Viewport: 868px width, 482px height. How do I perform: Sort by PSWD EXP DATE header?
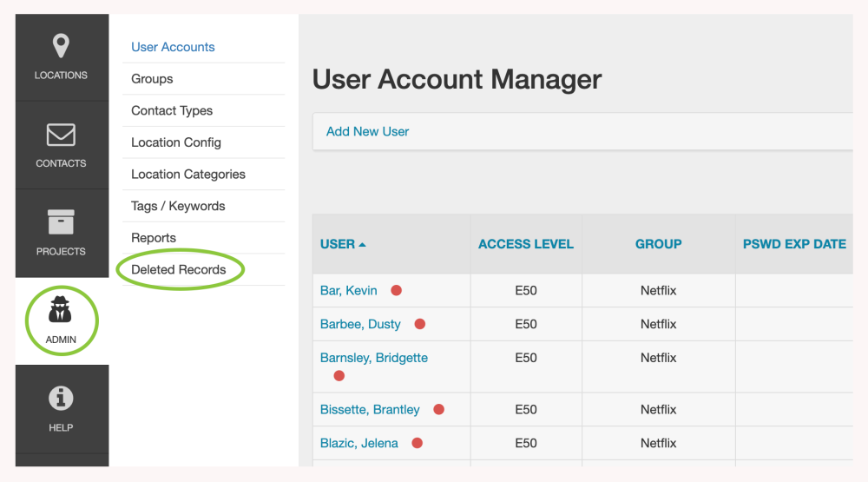point(794,244)
